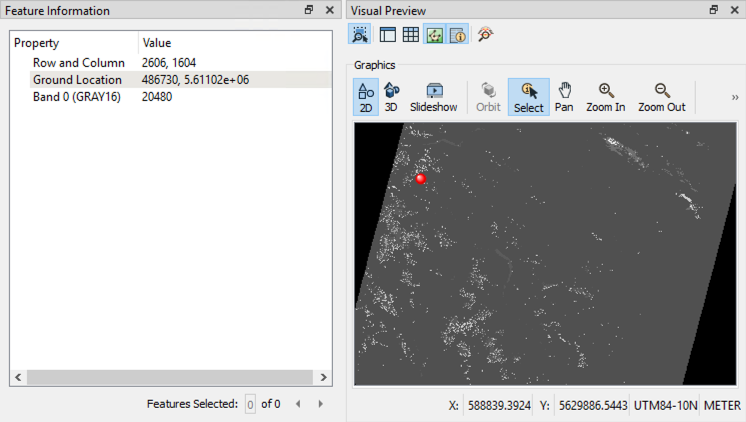Click the Features Selected number field
The height and width of the screenshot is (422, 746).
coord(250,404)
